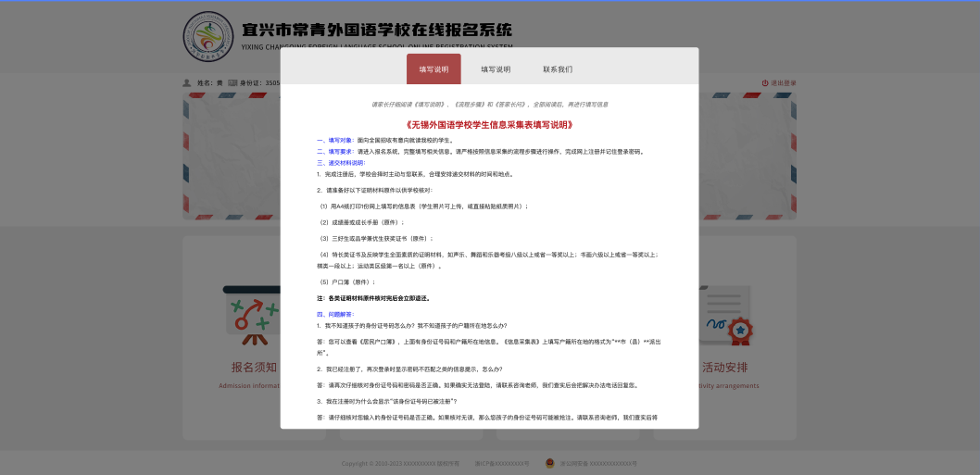980x475 pixels.
Task: Log out via 退出登录 link
Action: [x=783, y=82]
